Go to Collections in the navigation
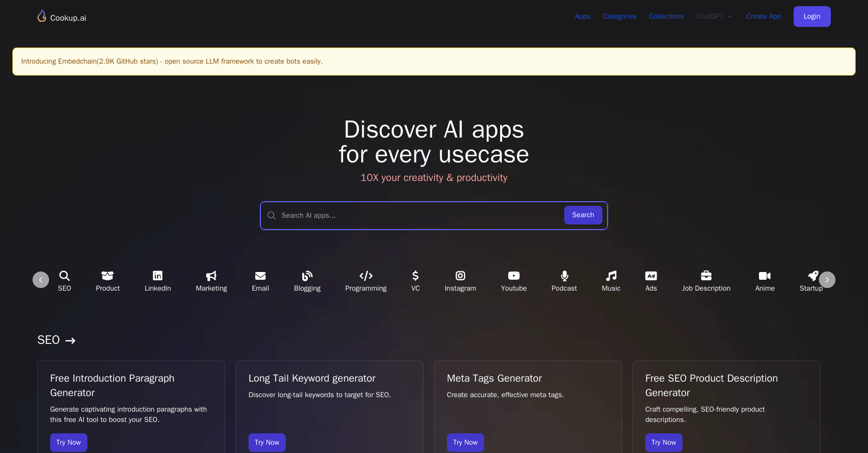 [666, 17]
